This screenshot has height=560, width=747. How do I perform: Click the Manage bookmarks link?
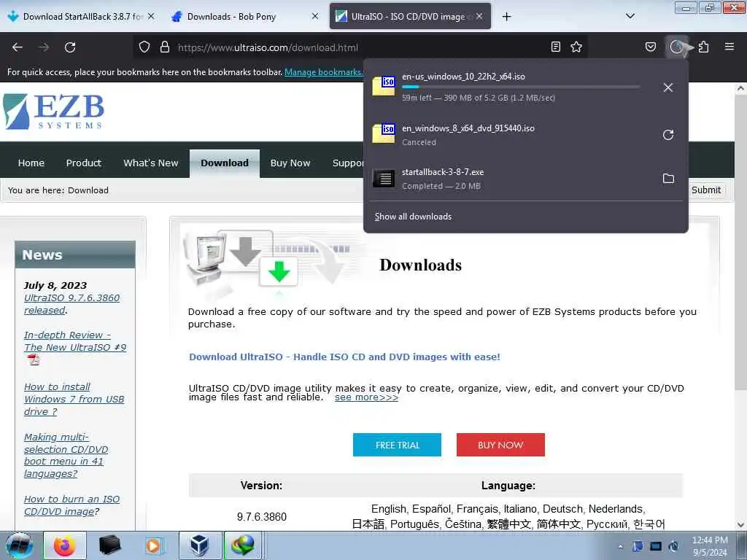coord(323,72)
